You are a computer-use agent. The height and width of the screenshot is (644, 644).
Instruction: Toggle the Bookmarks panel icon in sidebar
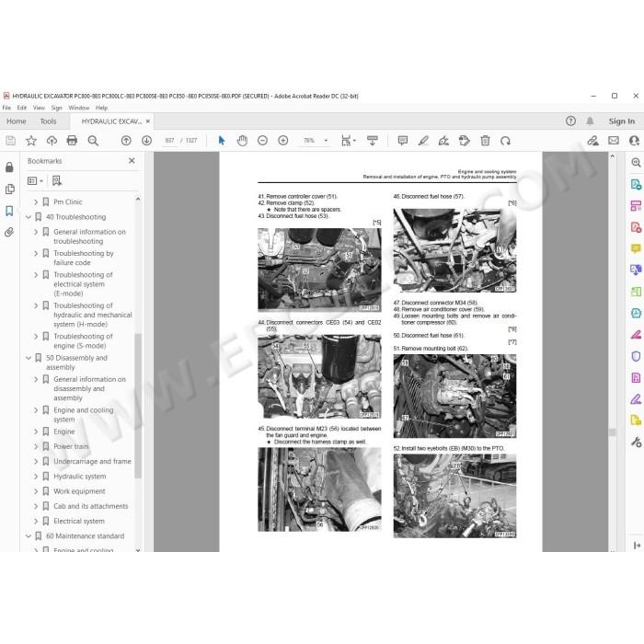click(9, 211)
